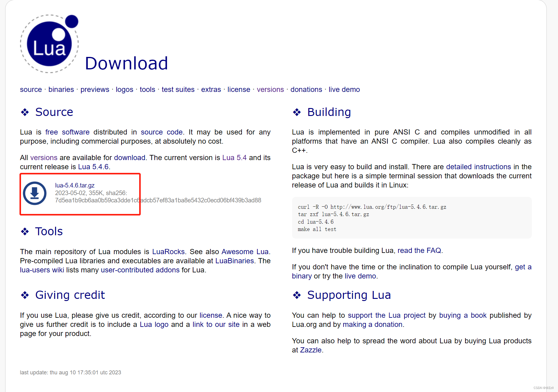Click 'make all test' code line

[317, 229]
